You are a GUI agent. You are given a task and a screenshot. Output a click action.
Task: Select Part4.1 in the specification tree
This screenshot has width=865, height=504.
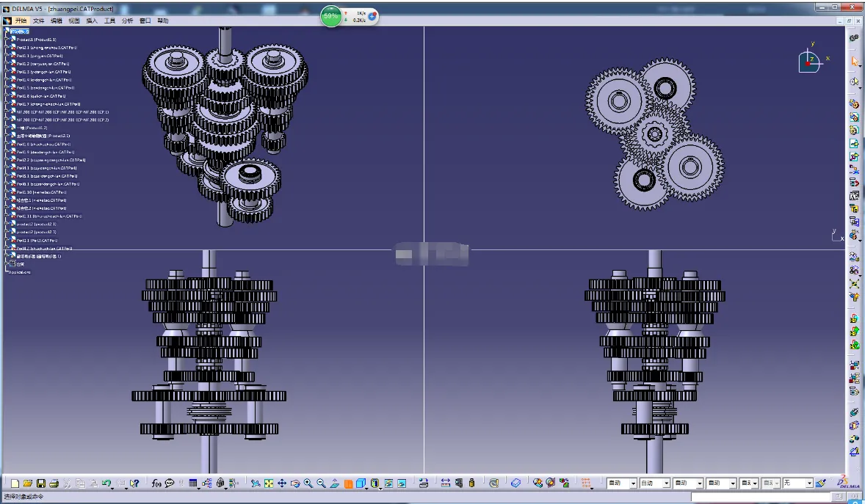(x=46, y=168)
